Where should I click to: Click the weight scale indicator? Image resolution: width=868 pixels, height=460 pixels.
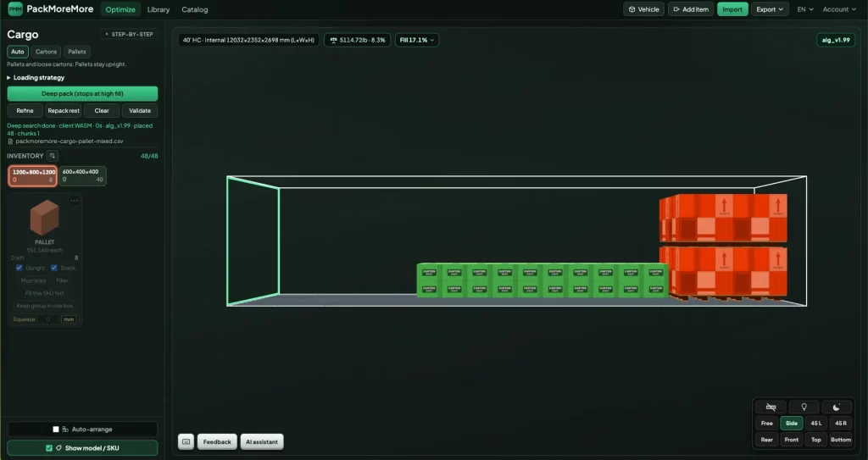click(357, 40)
